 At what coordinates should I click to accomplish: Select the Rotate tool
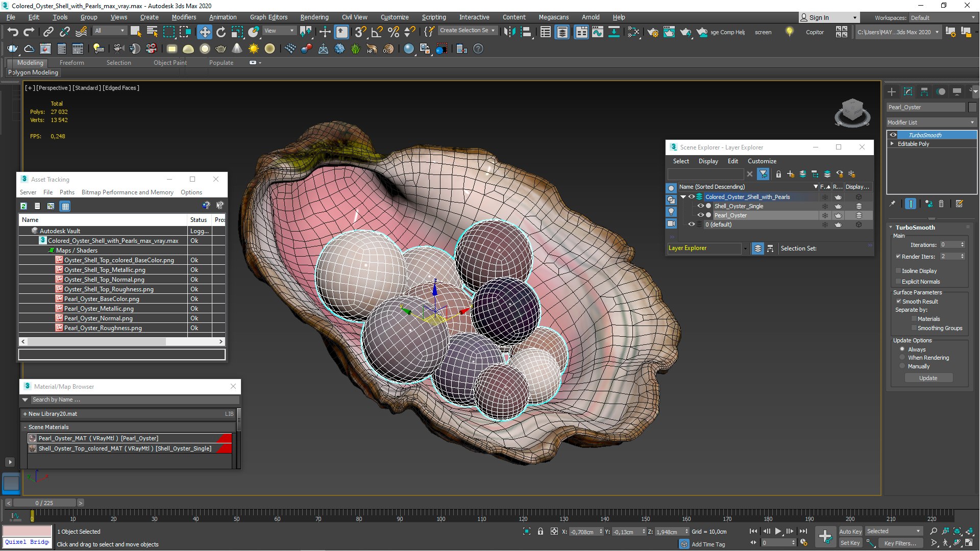(221, 32)
